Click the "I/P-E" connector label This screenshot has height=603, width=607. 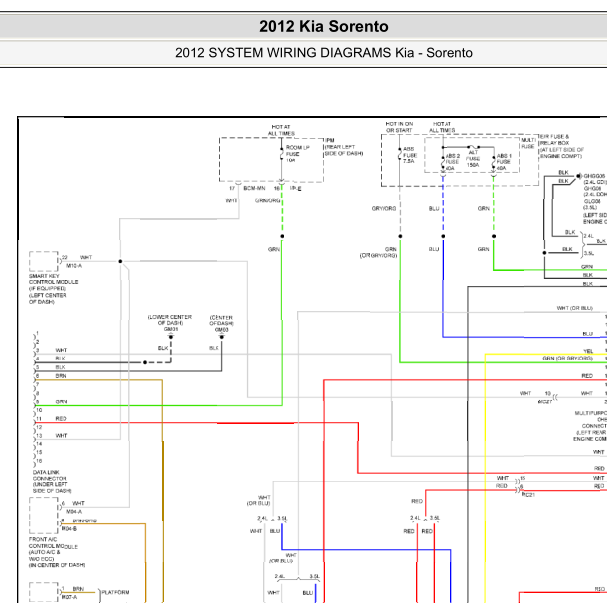pos(295,188)
